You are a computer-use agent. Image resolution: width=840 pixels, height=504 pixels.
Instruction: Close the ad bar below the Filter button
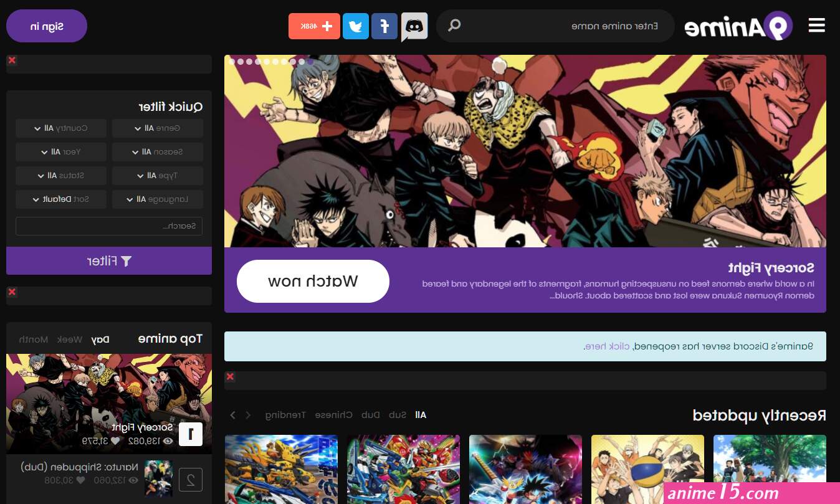click(12, 292)
